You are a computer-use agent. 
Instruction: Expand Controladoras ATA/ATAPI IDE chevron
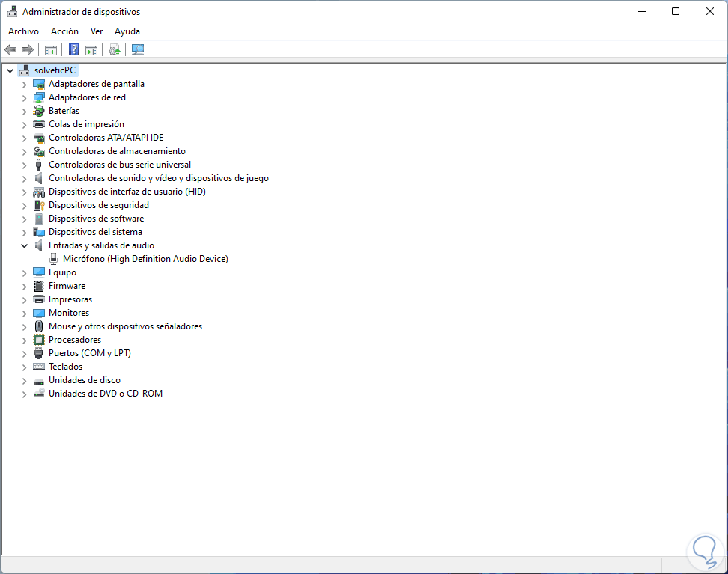pyautogui.click(x=24, y=138)
